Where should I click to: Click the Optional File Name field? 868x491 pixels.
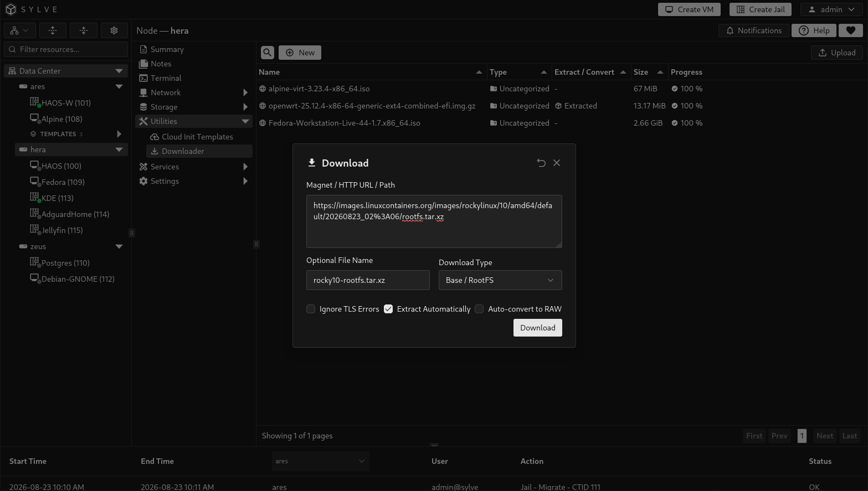coord(368,280)
